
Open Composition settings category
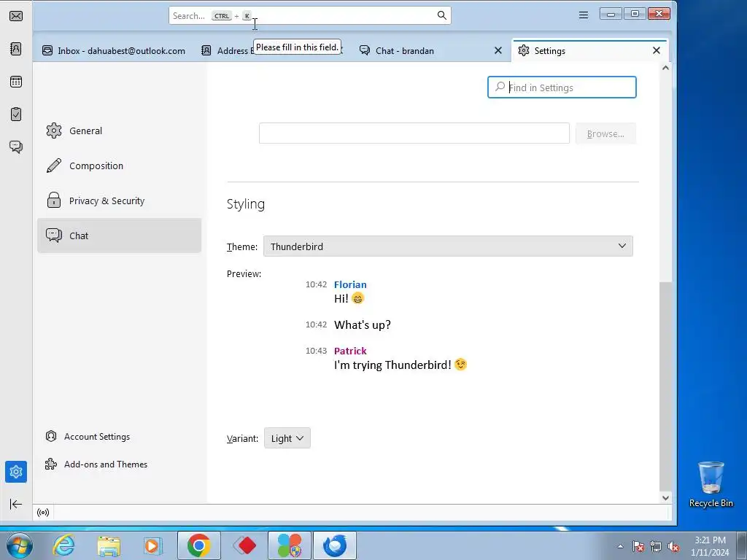point(119,166)
